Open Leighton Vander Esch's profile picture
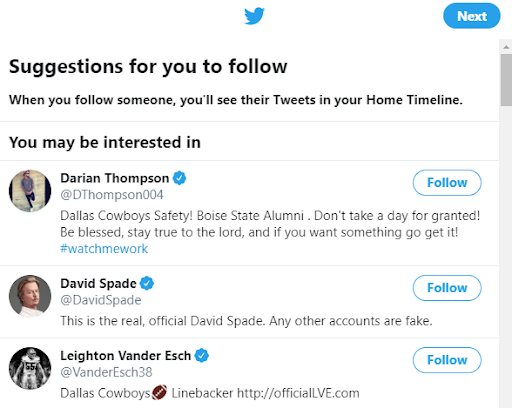512x408 pixels. 30,368
